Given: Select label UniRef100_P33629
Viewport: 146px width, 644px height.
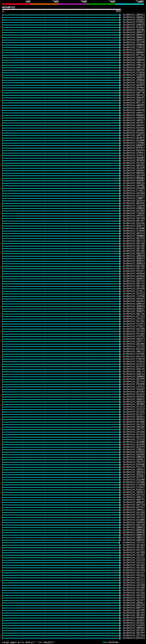Looking at the screenshot, I should click(x=133, y=82).
